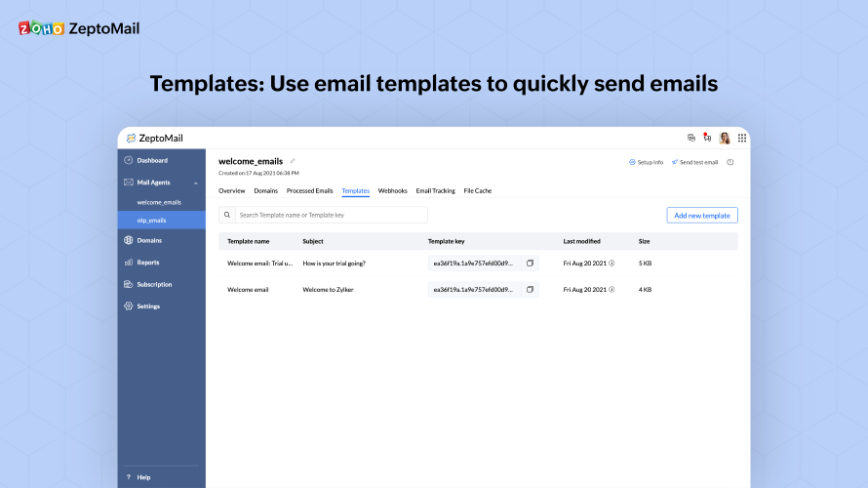Switch to the File Cache tab
Screen dimensions: 868x488
[x=478, y=190]
